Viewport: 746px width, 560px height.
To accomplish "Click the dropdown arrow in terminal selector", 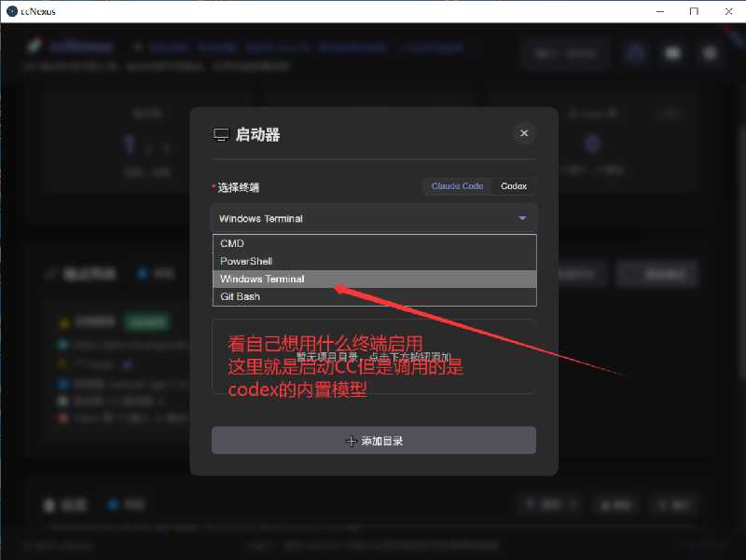I will click(x=522, y=219).
